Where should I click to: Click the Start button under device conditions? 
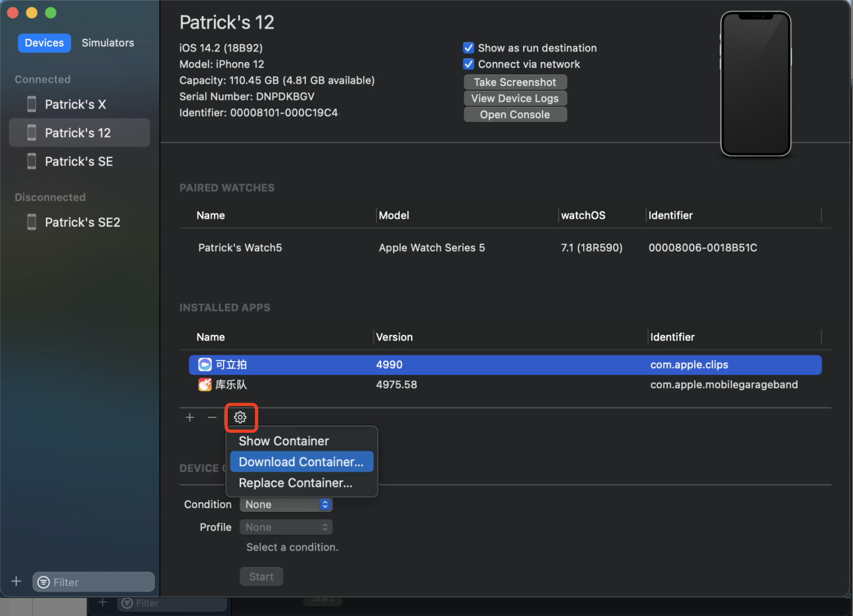coord(261,577)
